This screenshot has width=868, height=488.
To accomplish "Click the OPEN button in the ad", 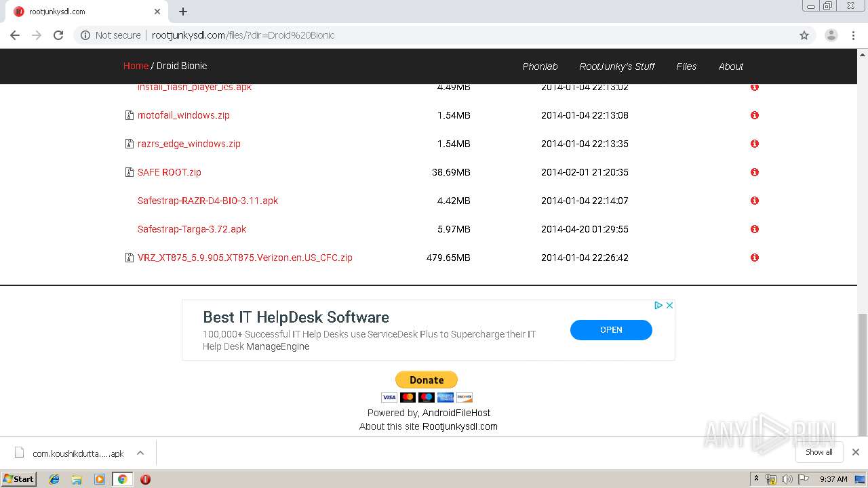I will pyautogui.click(x=611, y=329).
